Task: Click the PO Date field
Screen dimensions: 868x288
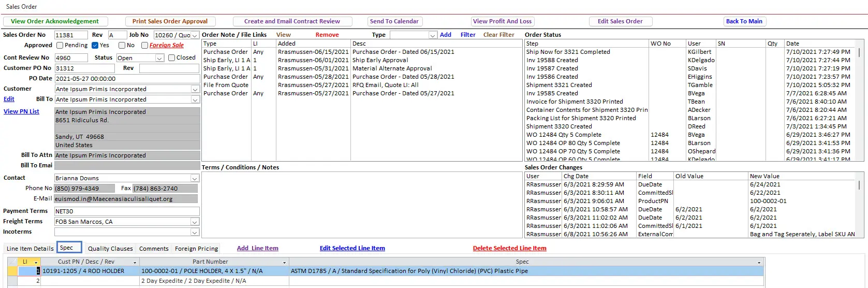Action: coord(127,79)
